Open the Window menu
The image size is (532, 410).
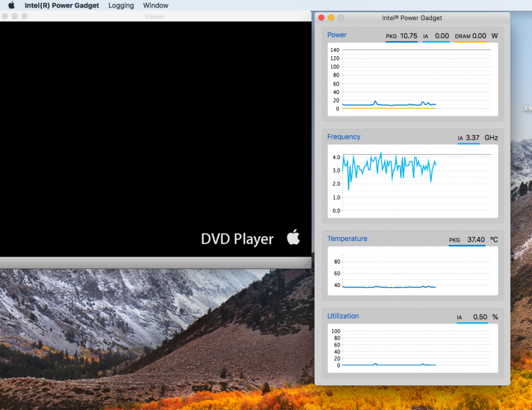[156, 5]
